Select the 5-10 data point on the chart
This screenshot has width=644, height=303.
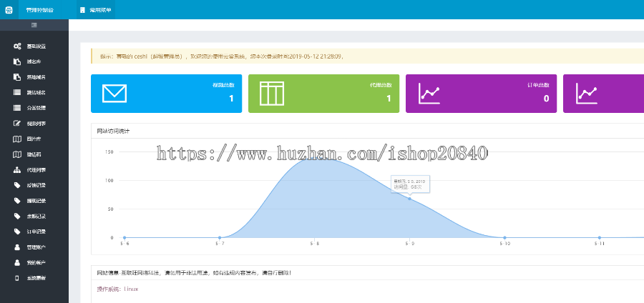pos(504,238)
